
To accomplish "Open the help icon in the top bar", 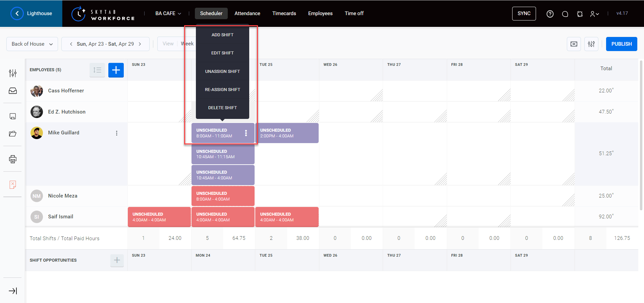I will 550,14.
